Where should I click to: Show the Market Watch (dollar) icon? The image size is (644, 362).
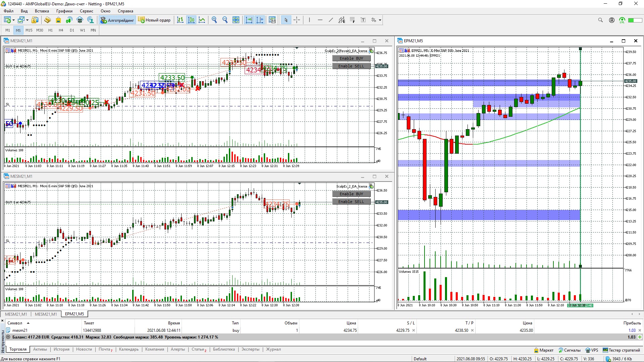click(x=35, y=20)
